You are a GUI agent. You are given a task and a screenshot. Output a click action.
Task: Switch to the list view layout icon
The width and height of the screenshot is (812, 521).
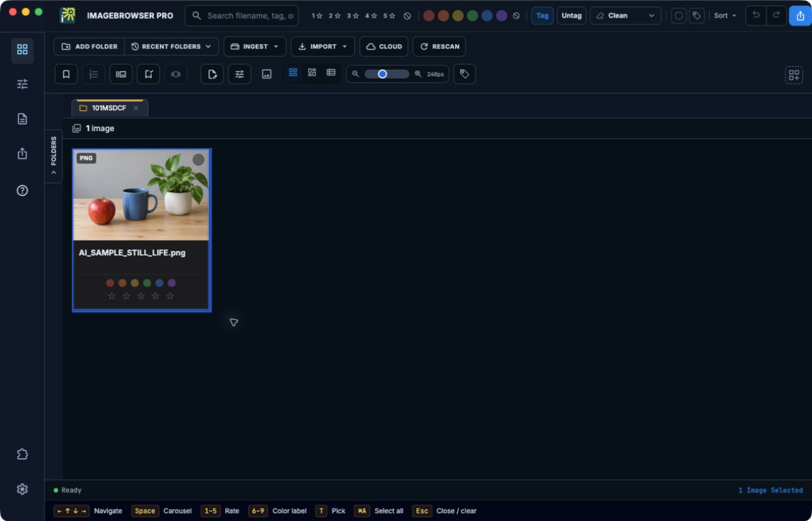(x=331, y=73)
